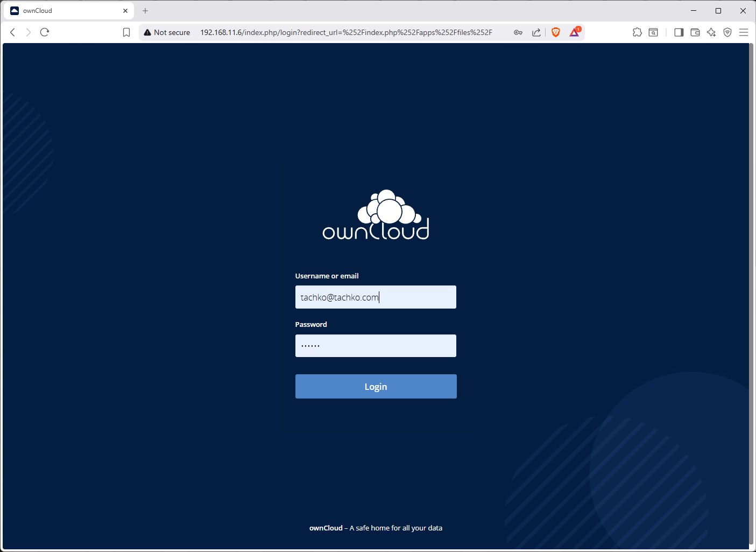Reload the ownCloud login page
Screen dimensions: 756x552
[x=45, y=32]
